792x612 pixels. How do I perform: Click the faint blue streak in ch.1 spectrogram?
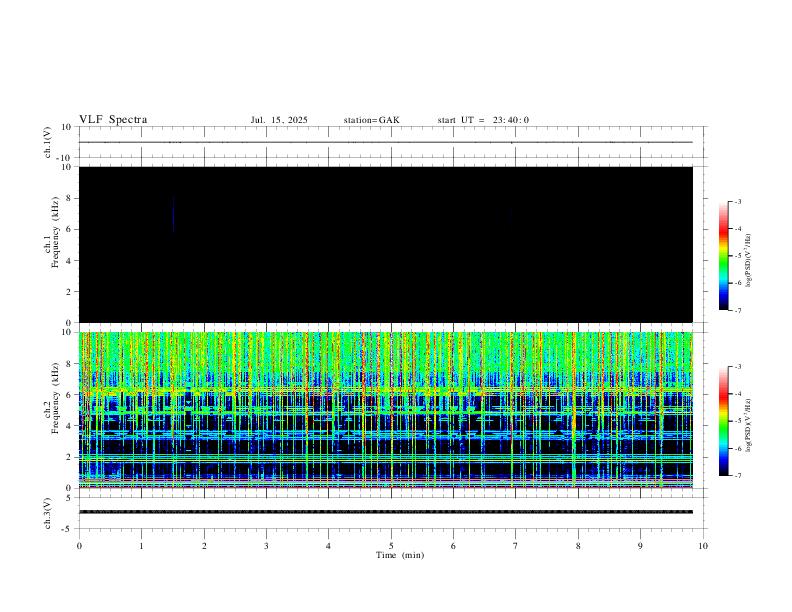point(173,215)
